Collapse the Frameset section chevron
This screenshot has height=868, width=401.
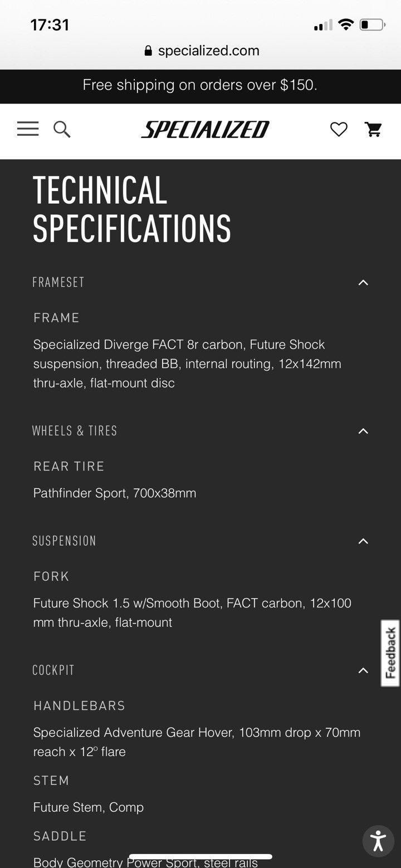click(363, 283)
